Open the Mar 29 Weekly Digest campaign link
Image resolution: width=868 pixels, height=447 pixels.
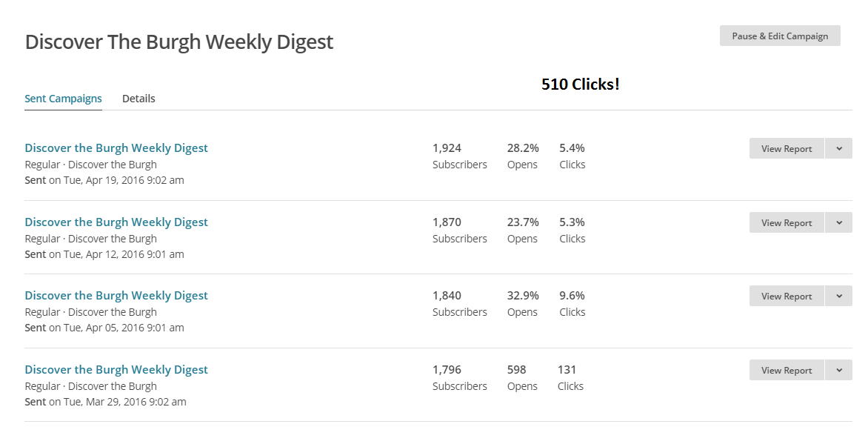pos(116,370)
